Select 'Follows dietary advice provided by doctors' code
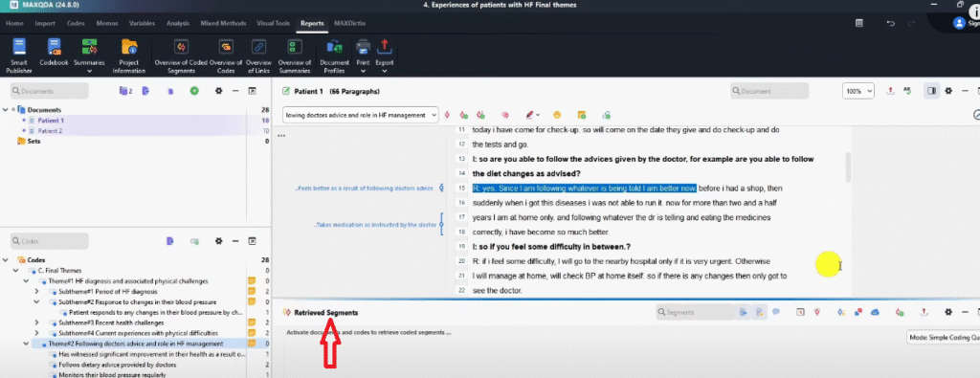Viewport: 980px width, 378px height. click(x=117, y=365)
